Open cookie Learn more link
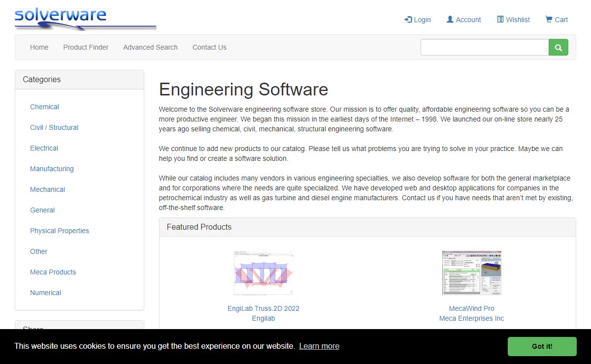This screenshot has height=364, width=591. pyautogui.click(x=319, y=346)
